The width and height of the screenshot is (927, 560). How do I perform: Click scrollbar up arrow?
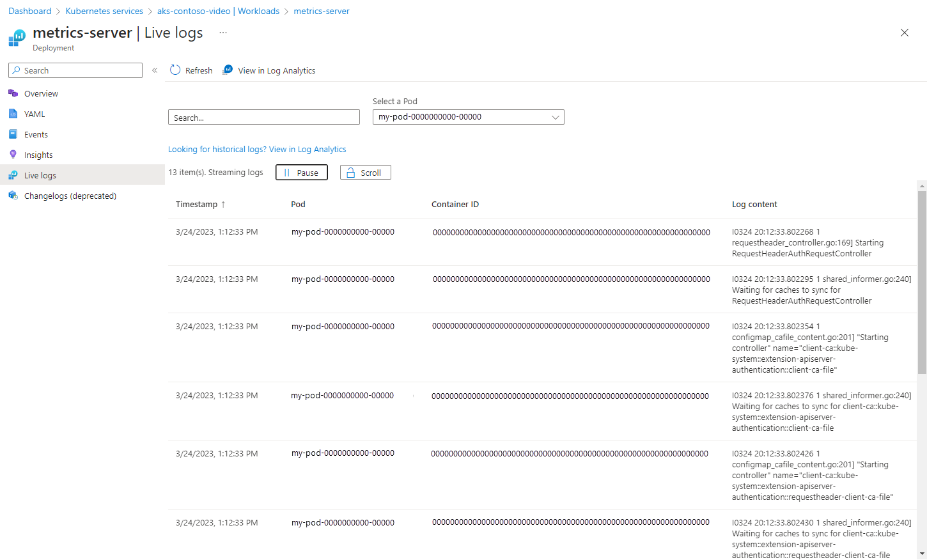pos(922,186)
